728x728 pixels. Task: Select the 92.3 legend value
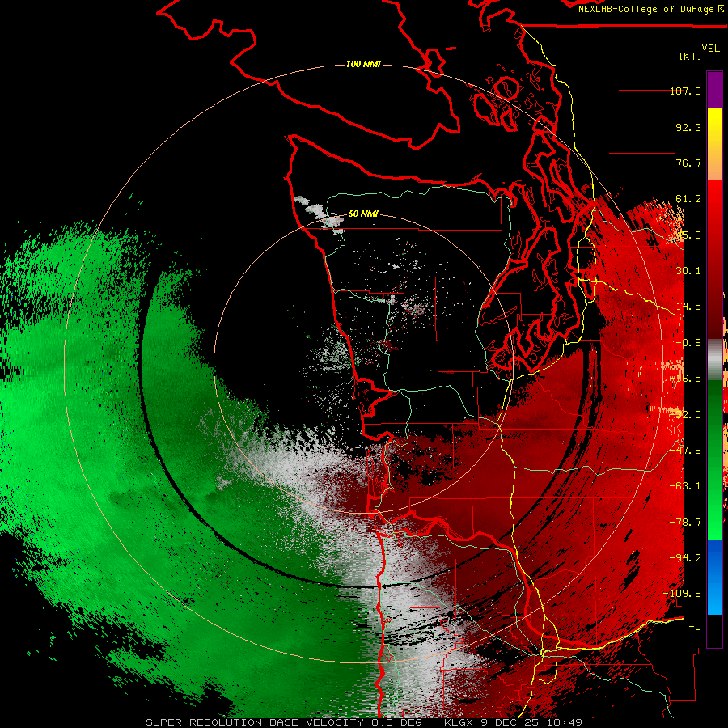click(688, 127)
